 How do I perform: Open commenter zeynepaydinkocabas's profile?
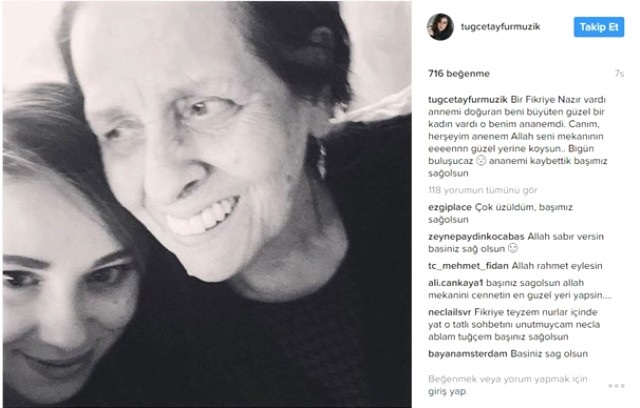476,237
